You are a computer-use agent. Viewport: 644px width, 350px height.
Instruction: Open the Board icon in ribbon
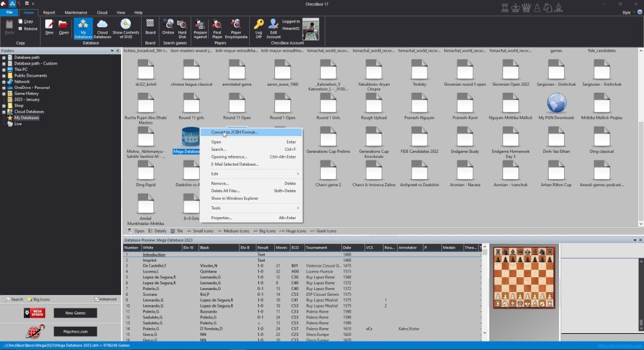(150, 27)
